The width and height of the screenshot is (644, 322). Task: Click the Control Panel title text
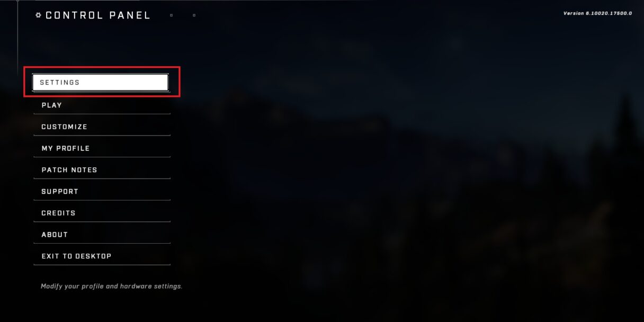[x=98, y=15]
